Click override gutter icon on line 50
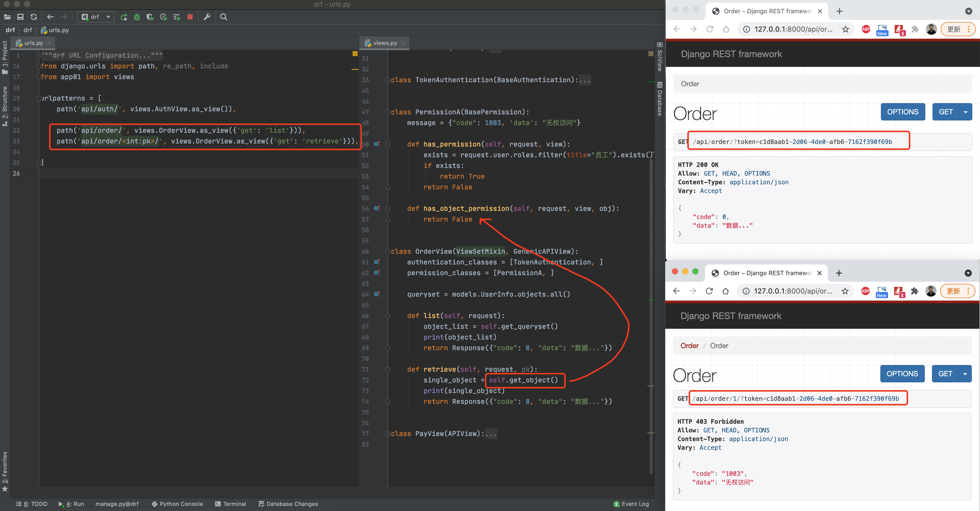This screenshot has height=511, width=980. pyautogui.click(x=377, y=144)
